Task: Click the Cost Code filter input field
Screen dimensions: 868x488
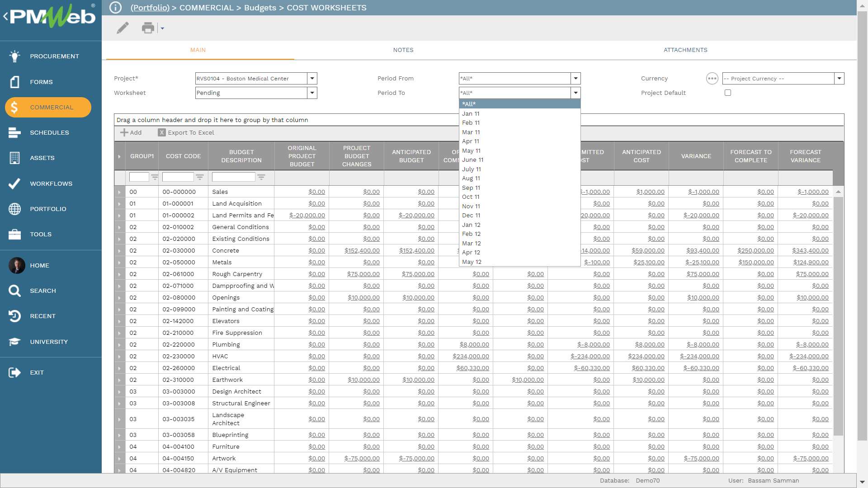Action: (178, 177)
